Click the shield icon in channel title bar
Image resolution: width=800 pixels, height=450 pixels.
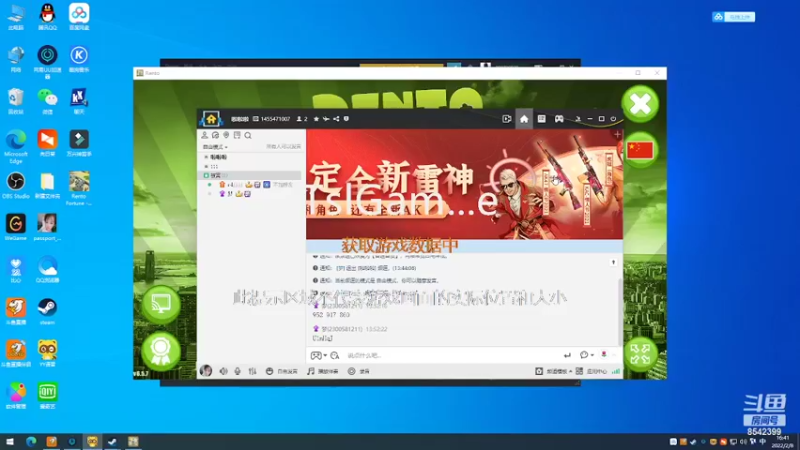click(x=346, y=119)
